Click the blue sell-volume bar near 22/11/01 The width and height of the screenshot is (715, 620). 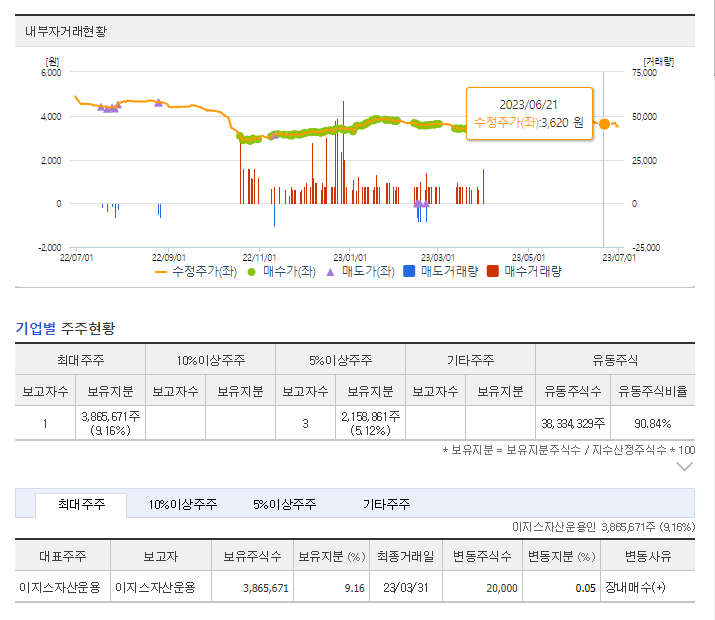(x=274, y=215)
